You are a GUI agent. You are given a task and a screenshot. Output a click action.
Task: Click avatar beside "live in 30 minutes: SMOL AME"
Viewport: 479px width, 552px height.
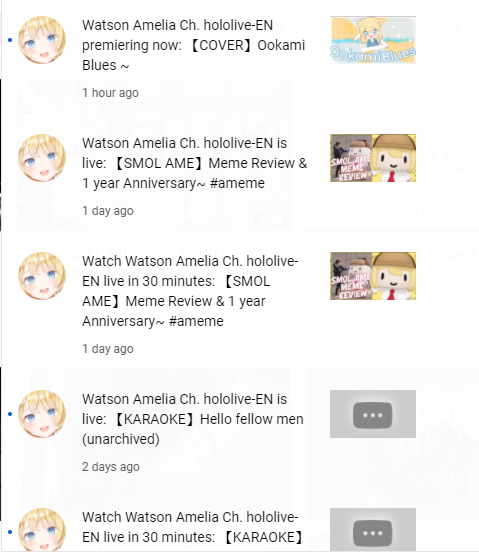42,276
